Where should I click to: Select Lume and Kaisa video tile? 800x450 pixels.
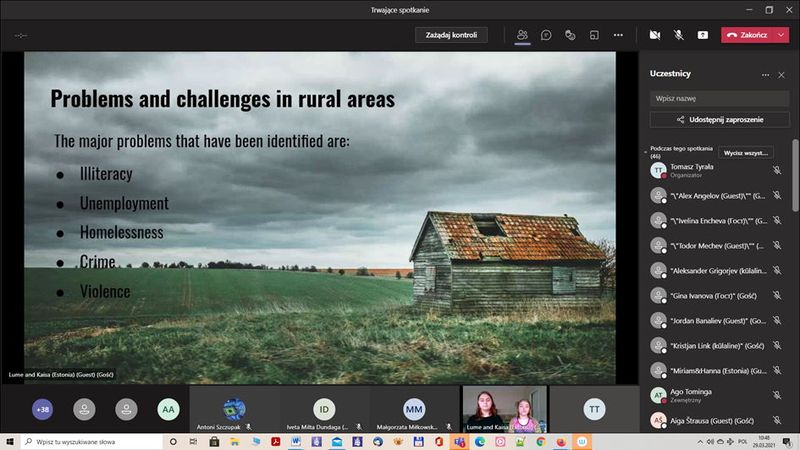point(505,409)
